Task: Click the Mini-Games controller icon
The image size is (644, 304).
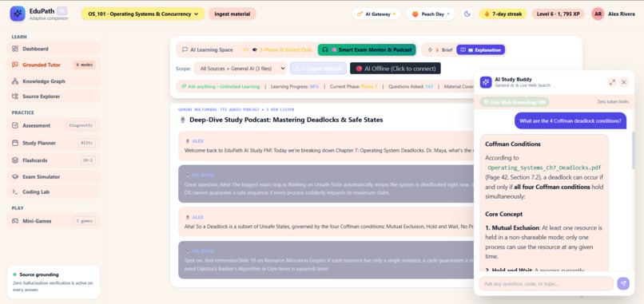Action: click(15, 221)
